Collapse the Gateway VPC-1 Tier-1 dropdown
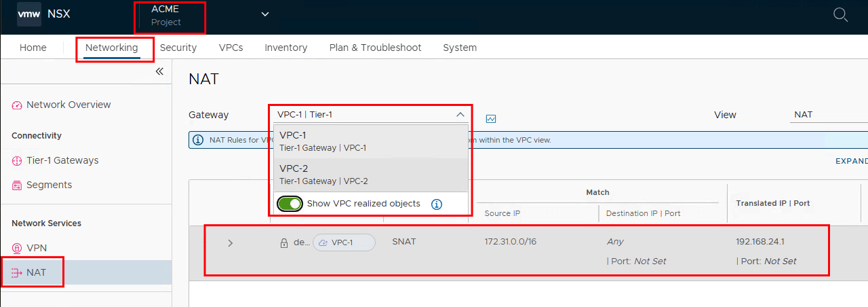Screen dimensions: 868x307 pos(460,114)
